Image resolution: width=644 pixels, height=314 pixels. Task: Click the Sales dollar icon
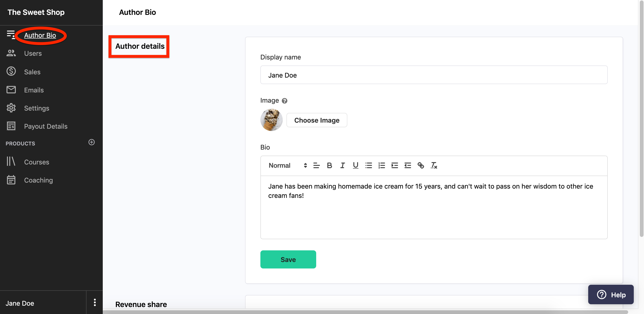tap(11, 71)
